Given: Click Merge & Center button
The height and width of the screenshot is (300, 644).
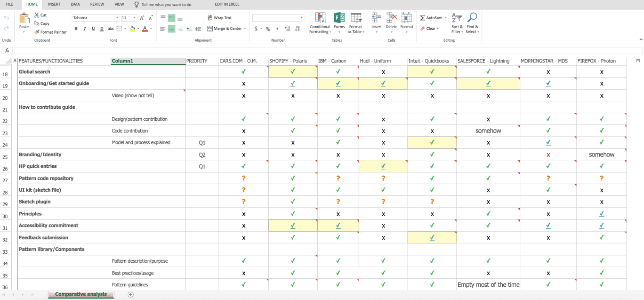Looking at the screenshot, I should 225,28.
